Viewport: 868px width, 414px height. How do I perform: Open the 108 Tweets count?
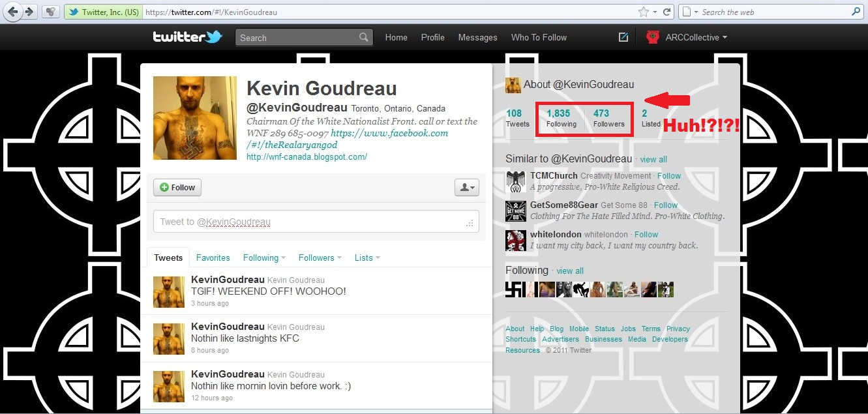(518, 118)
